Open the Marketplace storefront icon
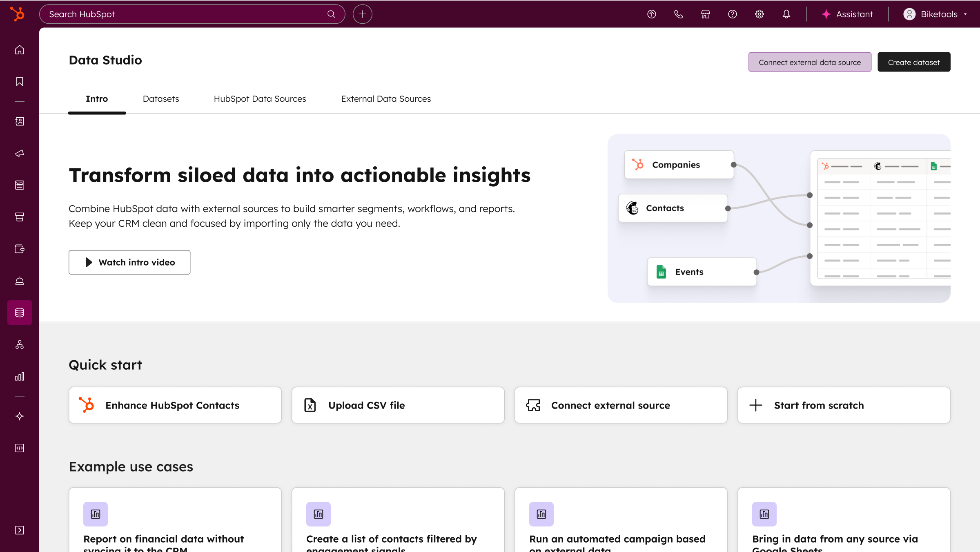The image size is (980, 552). coord(705,13)
